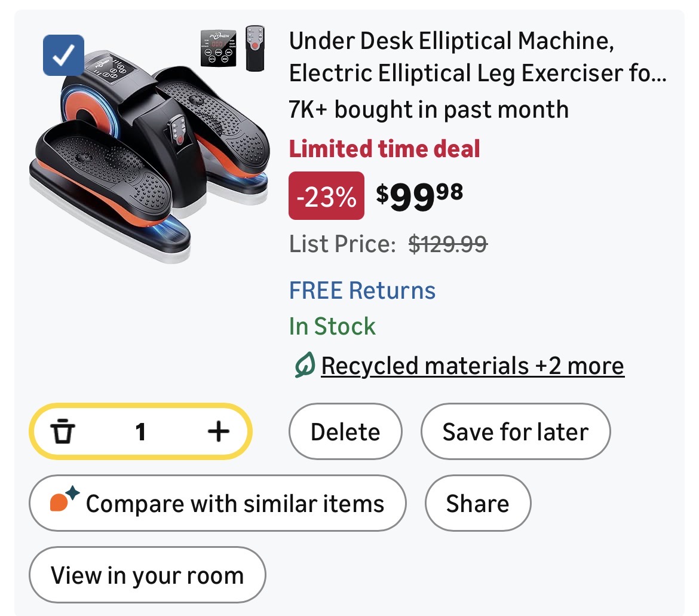Launch View in your room

click(x=147, y=575)
